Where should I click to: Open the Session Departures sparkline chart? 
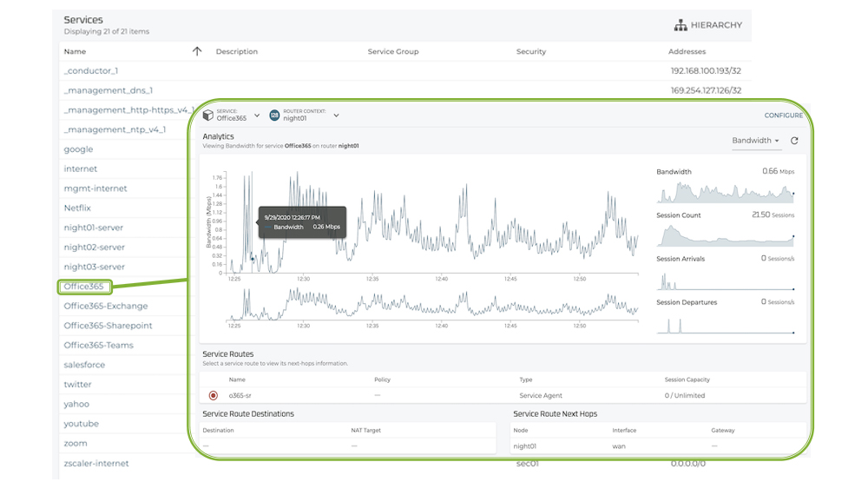725,323
